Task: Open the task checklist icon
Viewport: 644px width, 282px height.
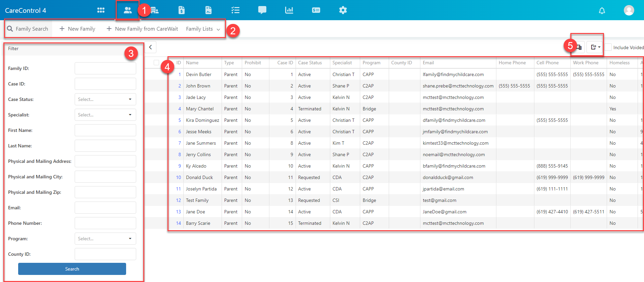Action: point(235,10)
